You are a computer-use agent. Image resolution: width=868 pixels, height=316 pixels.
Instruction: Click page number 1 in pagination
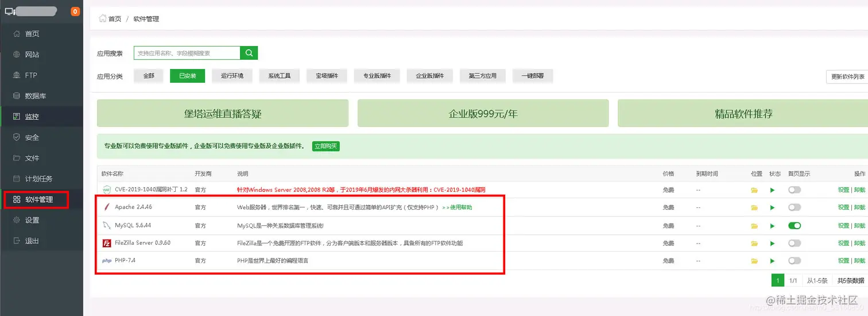[777, 280]
